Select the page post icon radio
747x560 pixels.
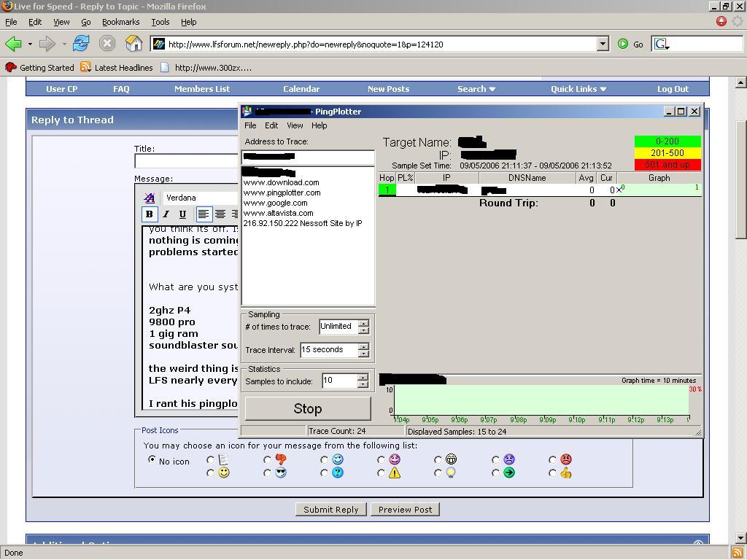210,459
